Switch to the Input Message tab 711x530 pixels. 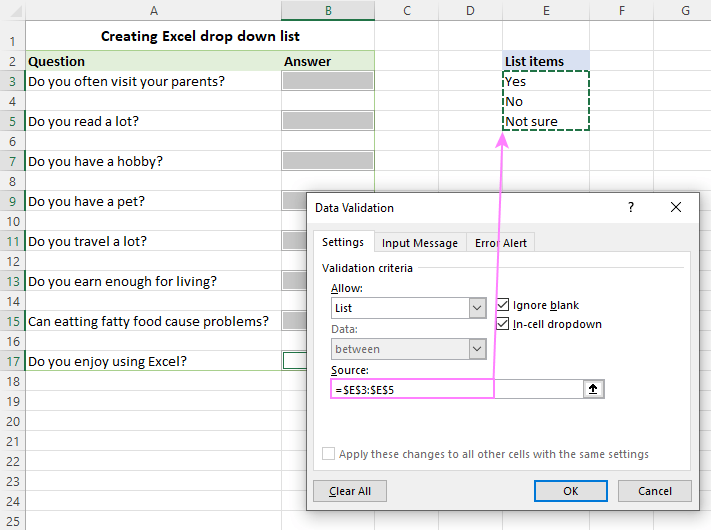coord(420,243)
